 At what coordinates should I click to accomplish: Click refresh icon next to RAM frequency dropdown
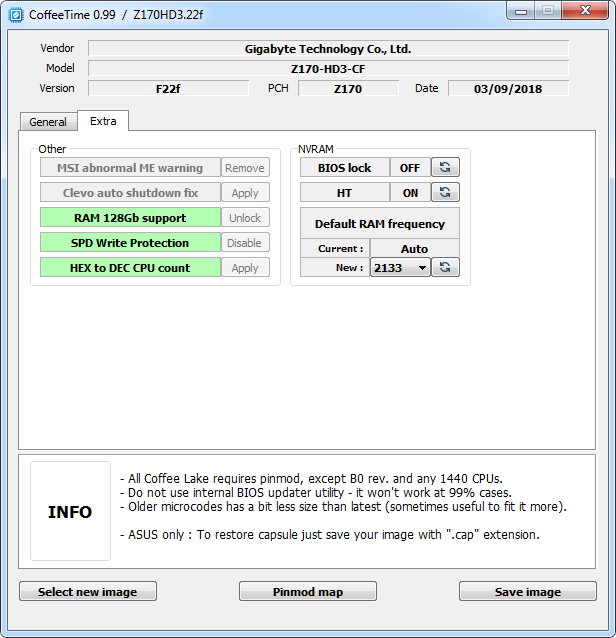(446, 267)
